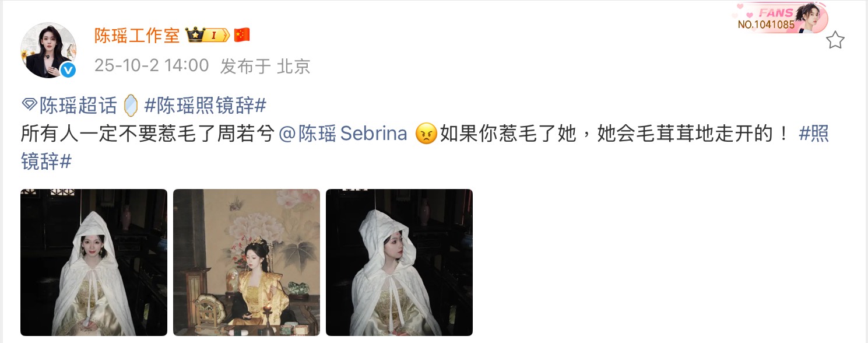
Task: Click the blue verified badge on avatar
Action: tap(69, 71)
